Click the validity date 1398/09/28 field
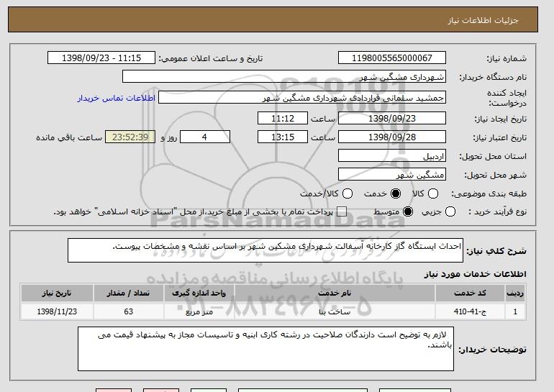This screenshot has width=554, height=392. tap(392, 137)
